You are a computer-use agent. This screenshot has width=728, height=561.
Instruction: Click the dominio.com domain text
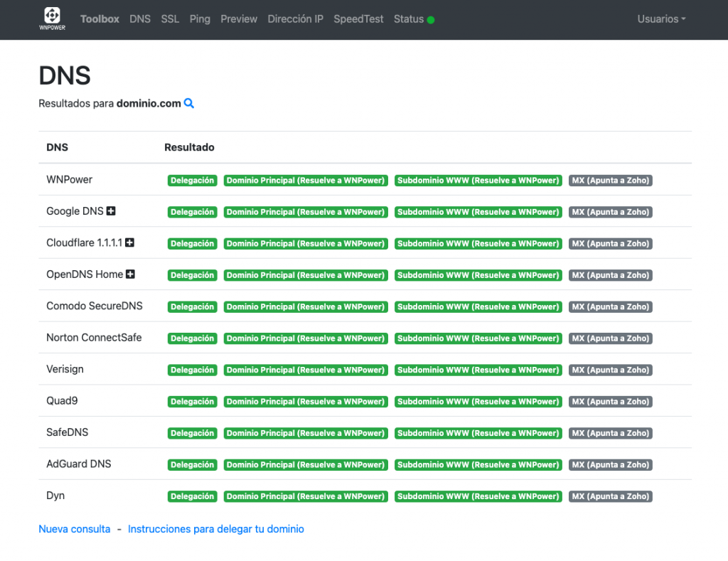149,103
